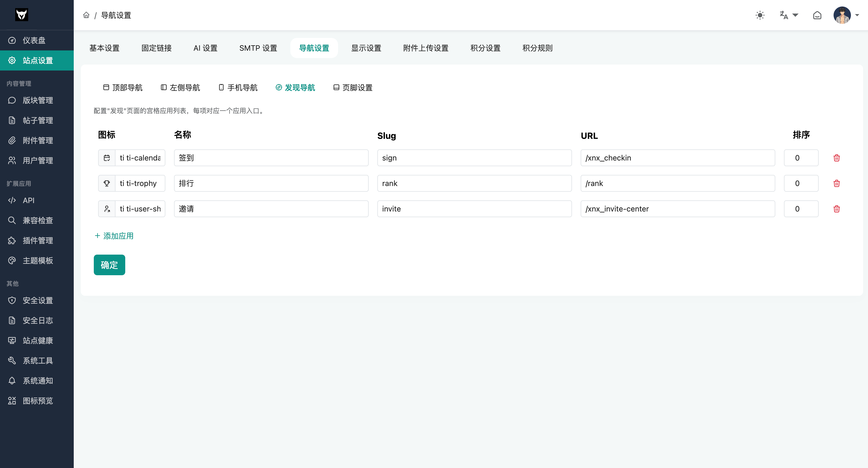Switch to the 附件上传设置 tab
Image resolution: width=868 pixels, height=468 pixels.
pyautogui.click(x=426, y=48)
